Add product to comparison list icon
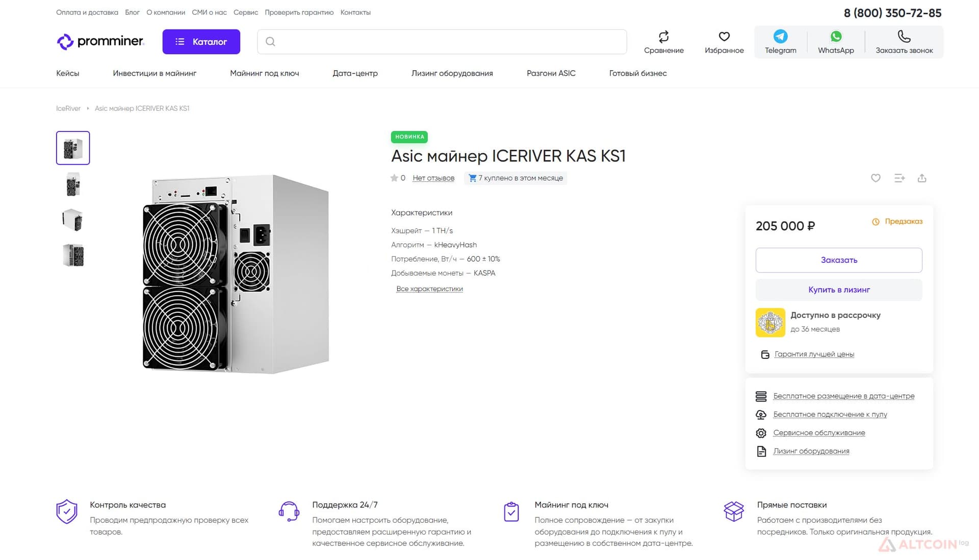The height and width of the screenshot is (560, 979). point(899,178)
